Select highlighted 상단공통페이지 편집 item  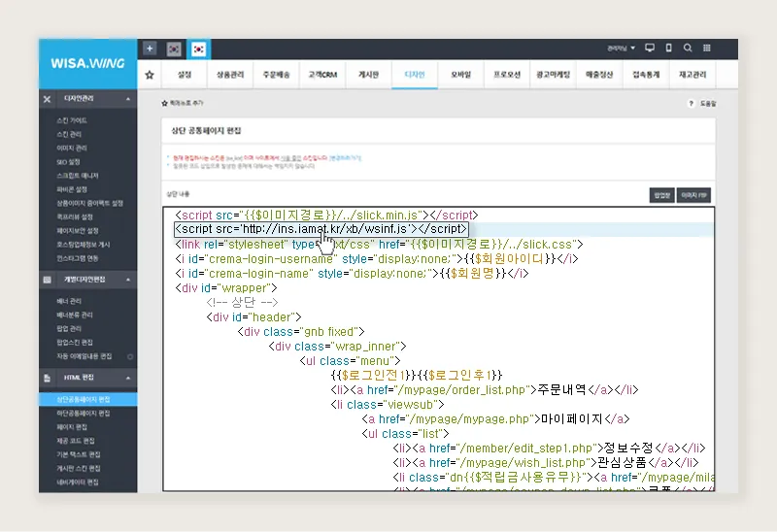pyautogui.click(x=87, y=399)
